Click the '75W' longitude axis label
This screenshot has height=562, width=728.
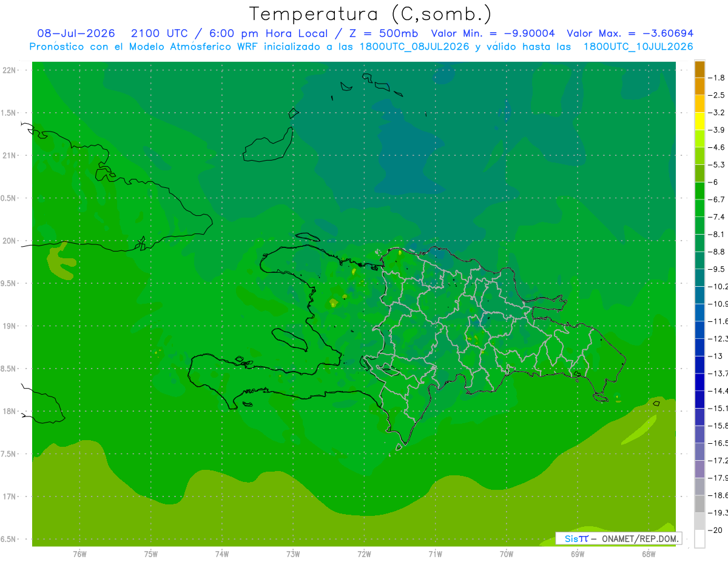[151, 554]
